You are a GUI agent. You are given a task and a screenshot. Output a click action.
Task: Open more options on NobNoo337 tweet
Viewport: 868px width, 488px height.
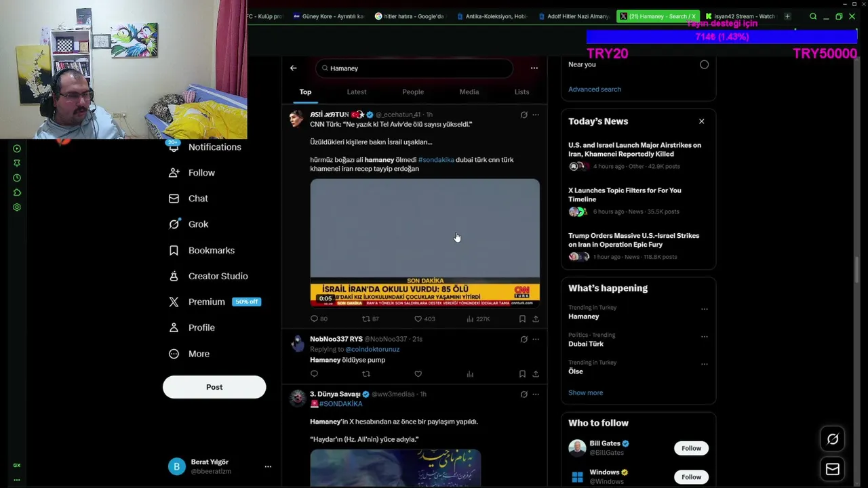pos(536,339)
